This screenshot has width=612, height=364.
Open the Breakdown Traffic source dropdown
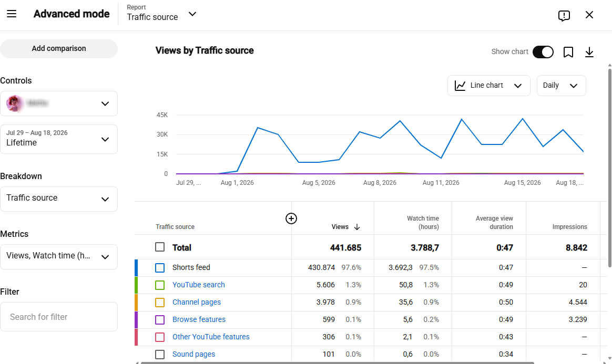pos(59,199)
